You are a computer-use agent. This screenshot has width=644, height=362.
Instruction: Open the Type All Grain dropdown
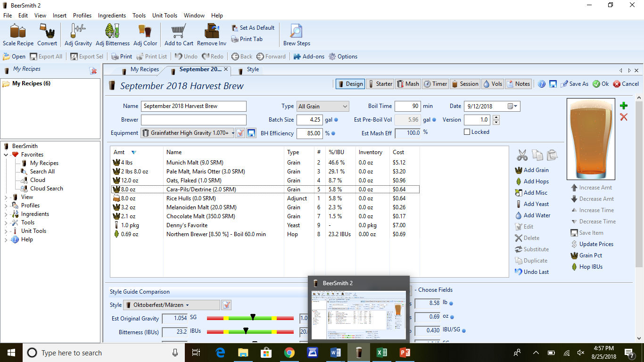[x=323, y=106]
